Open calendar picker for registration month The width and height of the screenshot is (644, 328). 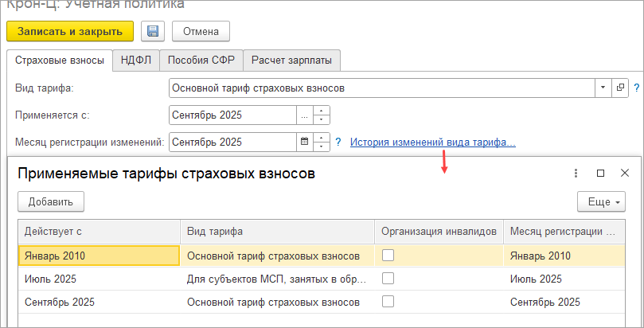click(x=303, y=143)
